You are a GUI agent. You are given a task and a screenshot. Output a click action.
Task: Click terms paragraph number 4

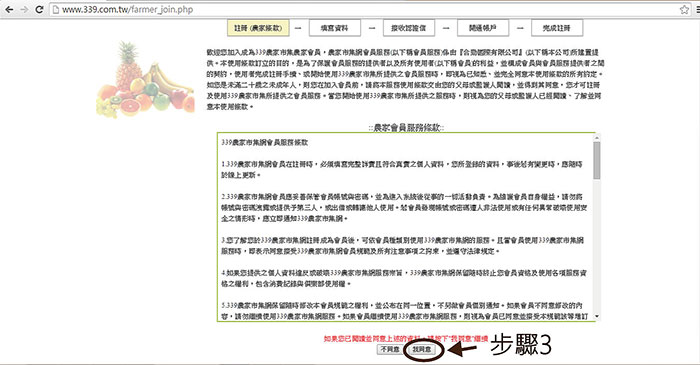click(404, 278)
